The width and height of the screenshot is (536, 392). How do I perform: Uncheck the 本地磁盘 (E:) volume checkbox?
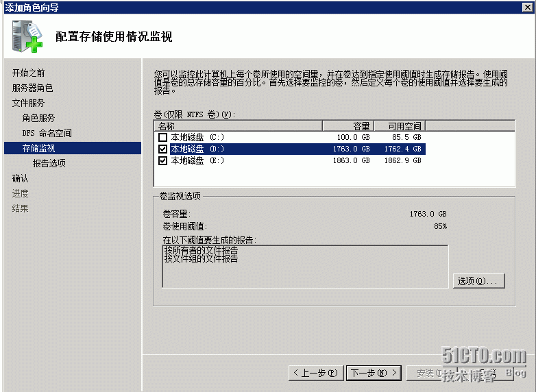[x=162, y=160]
